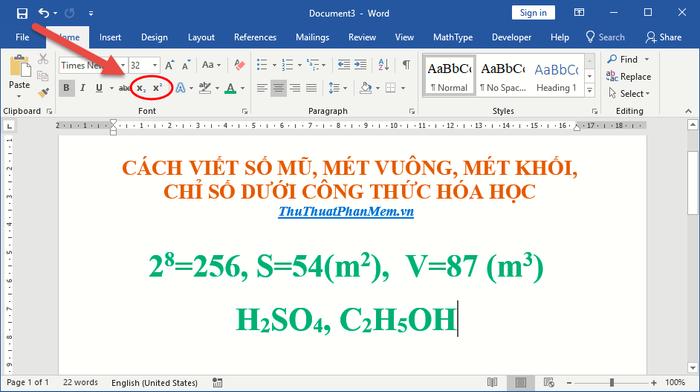This screenshot has width=700, height=392.
Task: Toggle Center alignment
Action: pyautogui.click(x=278, y=88)
